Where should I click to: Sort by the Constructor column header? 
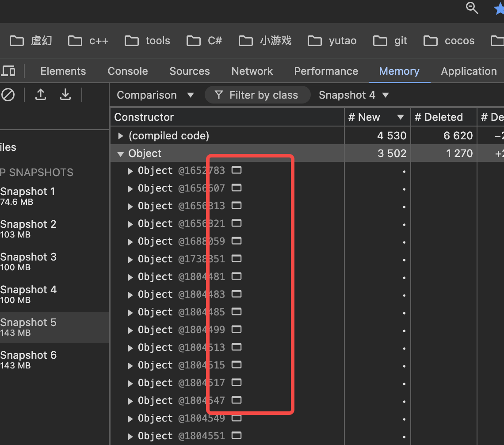click(227, 117)
